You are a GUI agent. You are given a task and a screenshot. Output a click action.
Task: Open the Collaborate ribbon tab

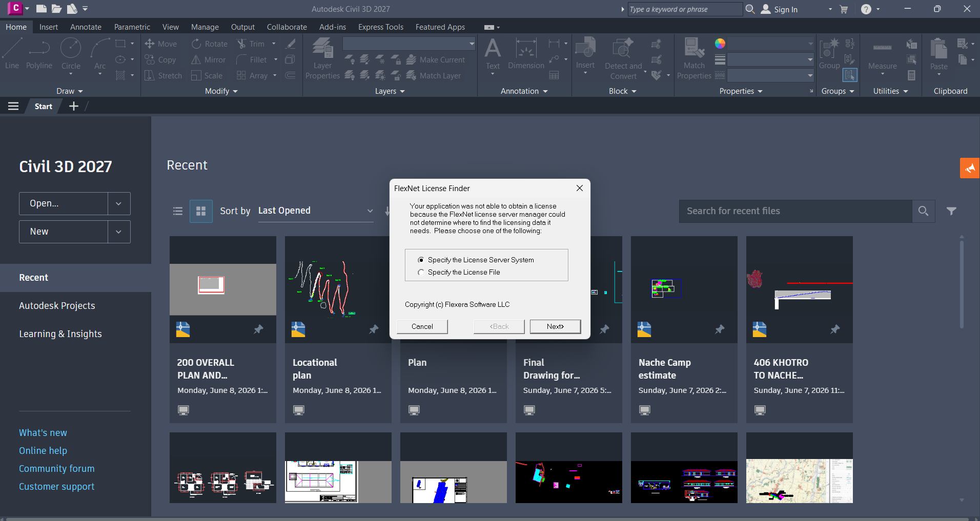point(287,27)
